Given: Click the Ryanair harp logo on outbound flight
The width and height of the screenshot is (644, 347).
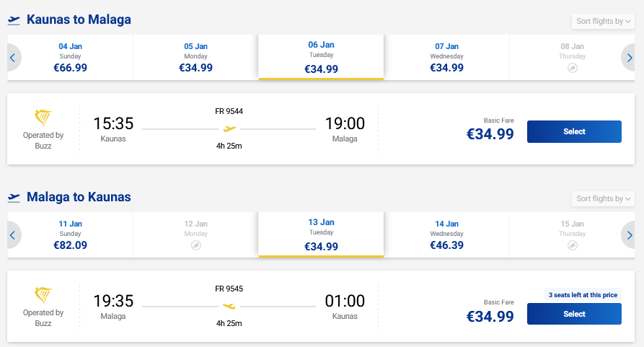Looking at the screenshot, I should click(x=43, y=118).
